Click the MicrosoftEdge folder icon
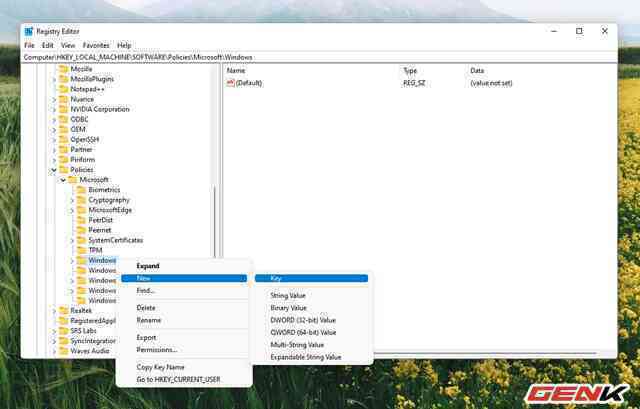Screen dimensions: 640x409 (x=82, y=210)
